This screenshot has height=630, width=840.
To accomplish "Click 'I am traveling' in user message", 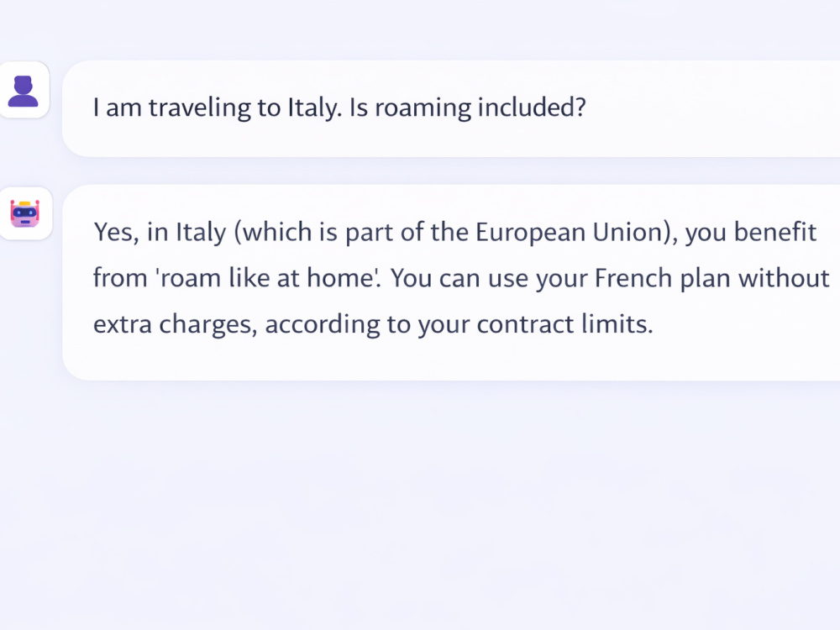I will 172,108.
